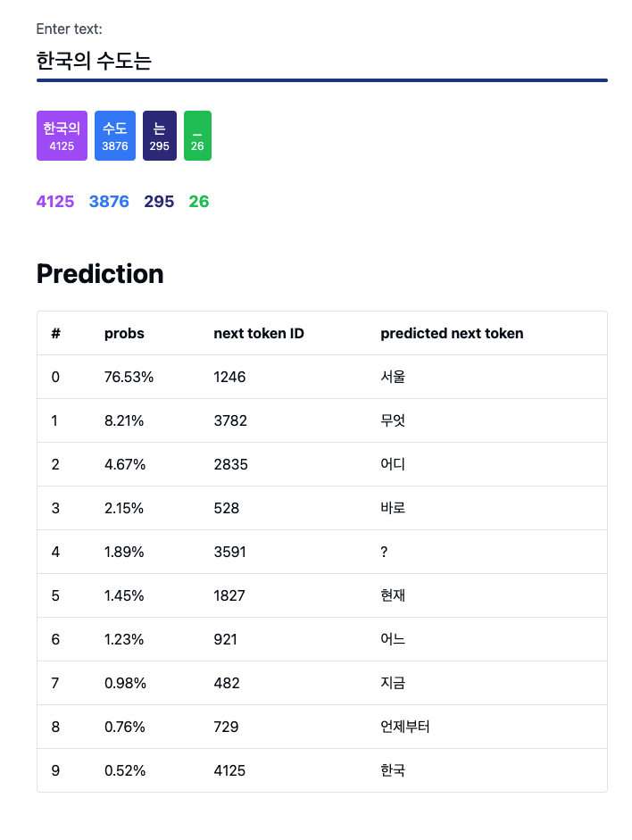This screenshot has width=632, height=840.
Task: Click next token ID 1827
Action: pos(229,595)
